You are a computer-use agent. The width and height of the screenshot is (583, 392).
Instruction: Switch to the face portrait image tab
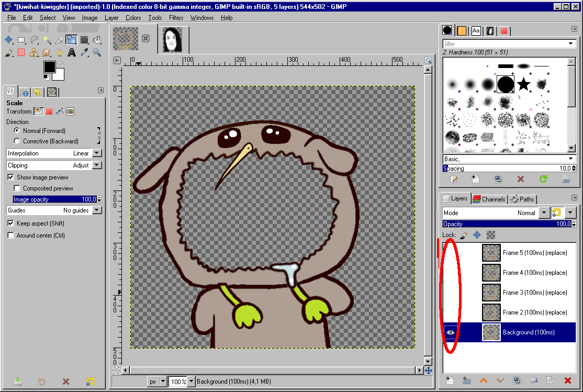pyautogui.click(x=173, y=39)
